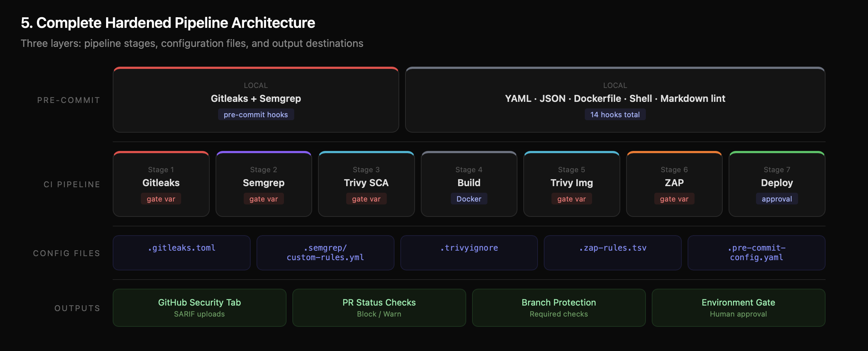Select the .trivyignore config file box
This screenshot has width=868, height=351.
tap(469, 252)
